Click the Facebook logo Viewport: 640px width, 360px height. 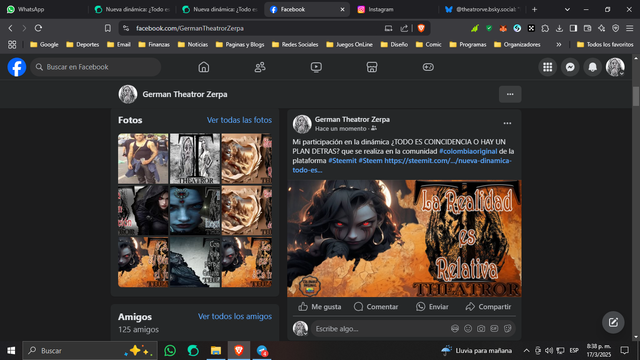tap(17, 67)
